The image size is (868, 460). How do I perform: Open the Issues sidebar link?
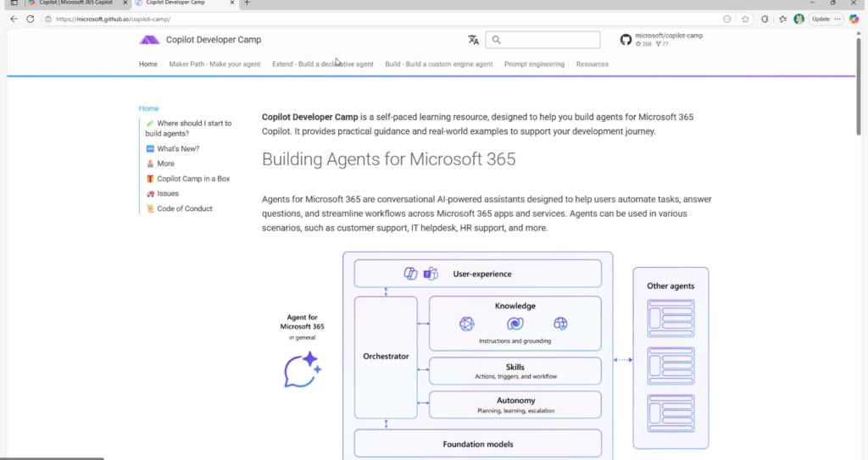click(x=162, y=194)
